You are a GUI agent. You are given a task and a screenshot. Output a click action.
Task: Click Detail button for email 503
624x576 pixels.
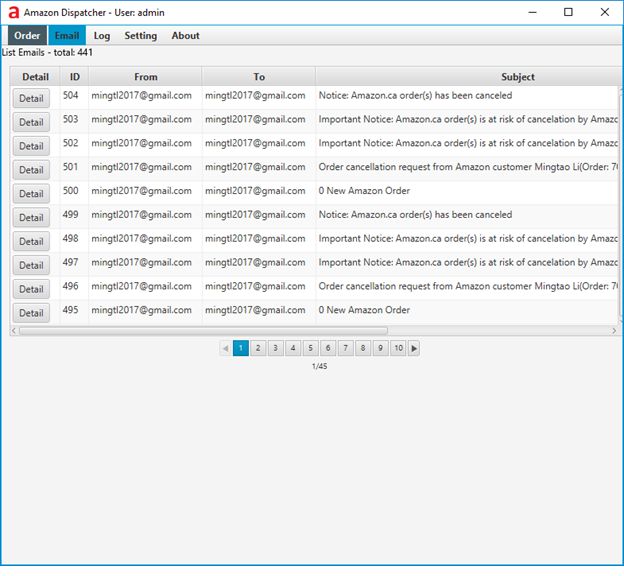coord(31,122)
